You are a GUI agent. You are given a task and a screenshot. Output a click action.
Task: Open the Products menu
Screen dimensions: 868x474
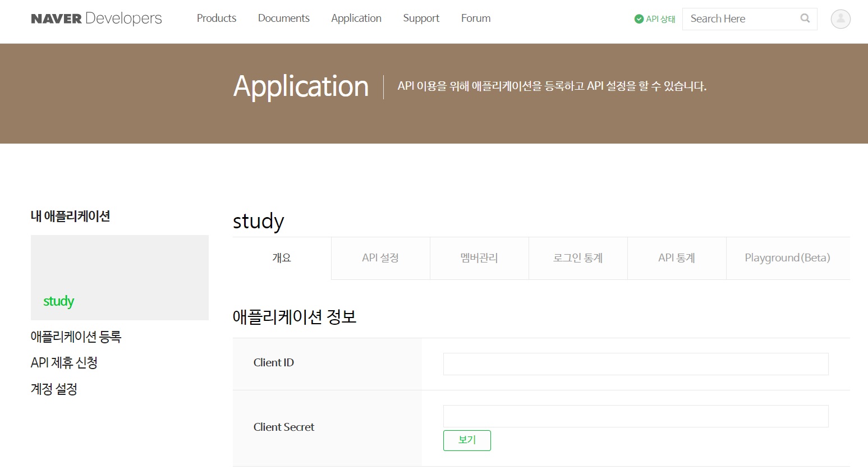point(217,19)
